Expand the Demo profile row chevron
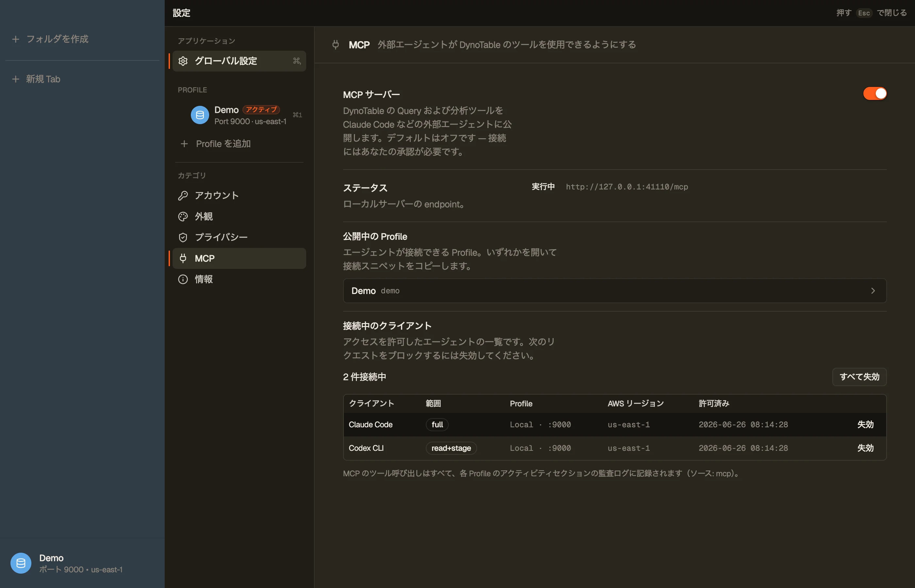The height and width of the screenshot is (588, 915). 873,291
